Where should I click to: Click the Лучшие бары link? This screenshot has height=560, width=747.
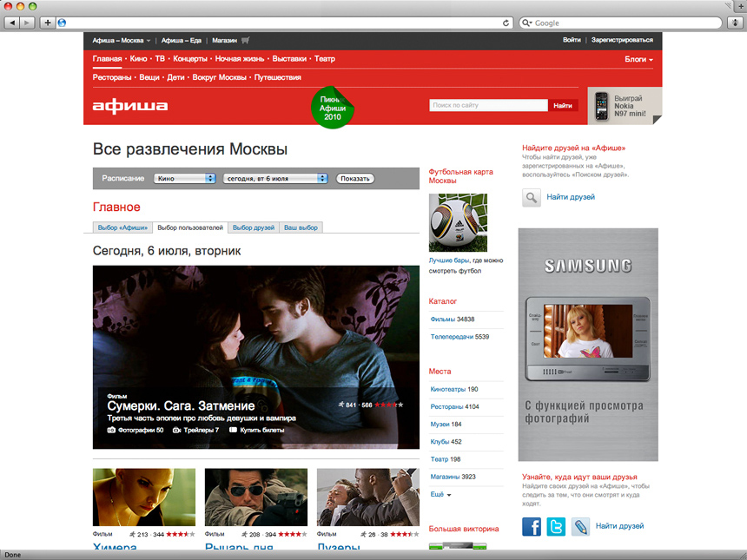click(449, 260)
